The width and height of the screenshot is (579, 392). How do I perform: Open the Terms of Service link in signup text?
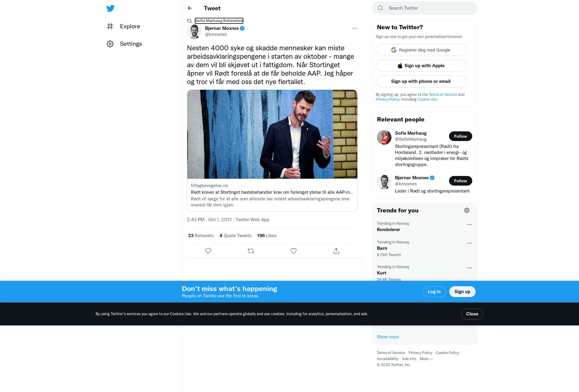point(443,94)
